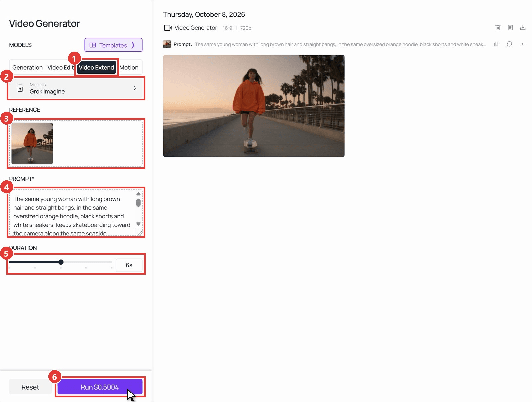The height and width of the screenshot is (402, 532).
Task: Open the Templates panel
Action: (113, 45)
